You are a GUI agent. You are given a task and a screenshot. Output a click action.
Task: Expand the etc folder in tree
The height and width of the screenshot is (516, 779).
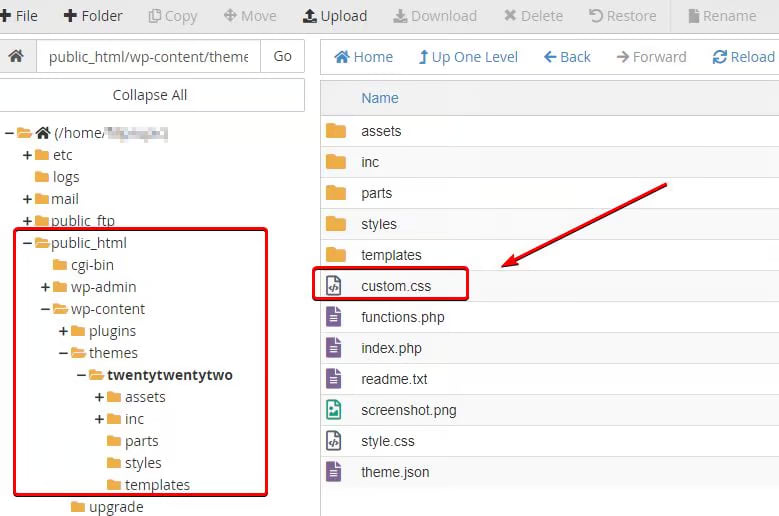pos(27,155)
